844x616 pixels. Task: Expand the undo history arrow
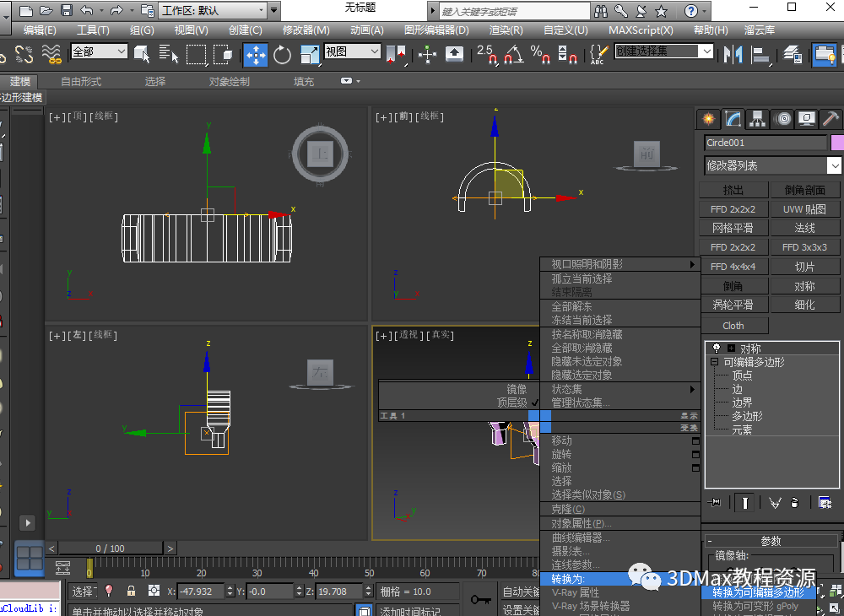tap(101, 11)
